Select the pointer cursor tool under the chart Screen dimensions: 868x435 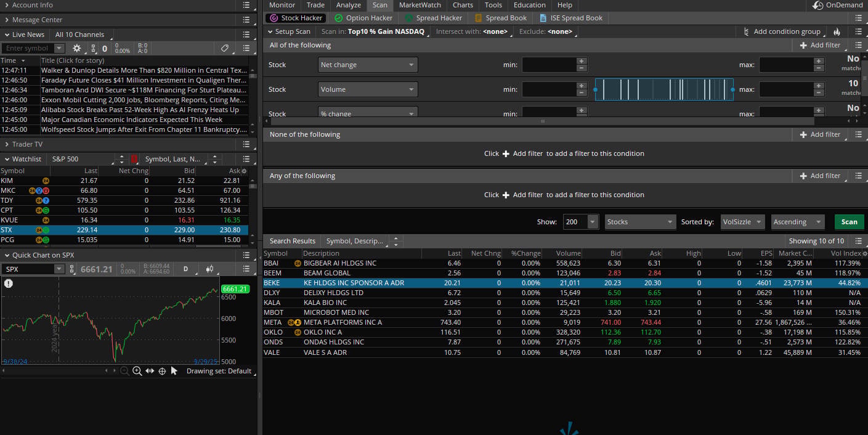(174, 371)
